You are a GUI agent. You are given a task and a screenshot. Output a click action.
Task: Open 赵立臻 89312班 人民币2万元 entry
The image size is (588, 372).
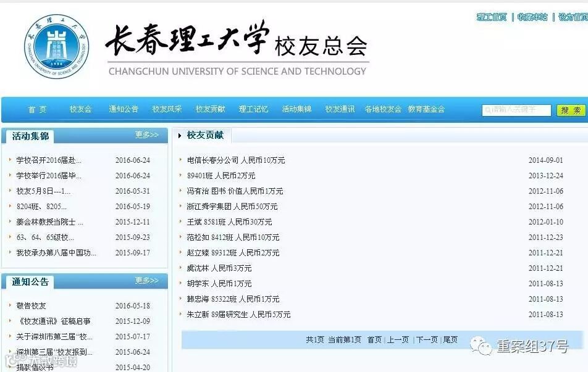233,253
